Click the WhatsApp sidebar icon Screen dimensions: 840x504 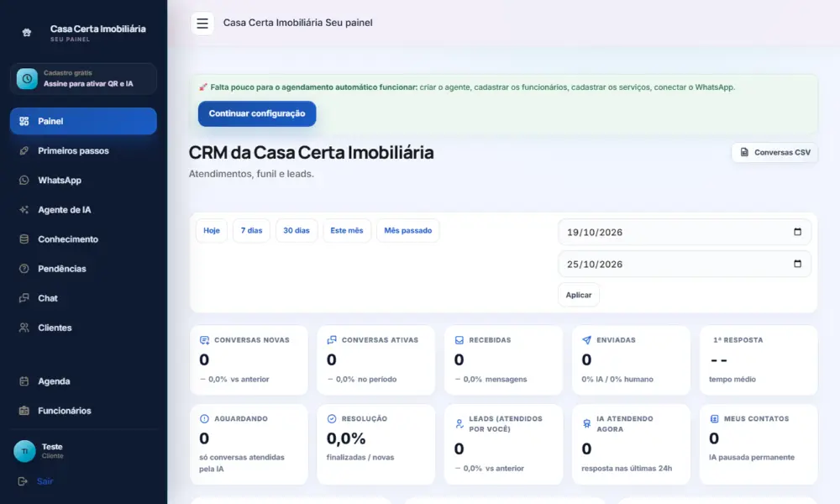24,180
